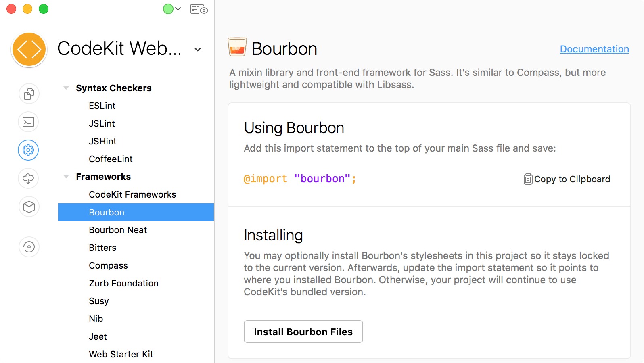Open the Files view sidebar icon
644x363 pixels.
29,94
